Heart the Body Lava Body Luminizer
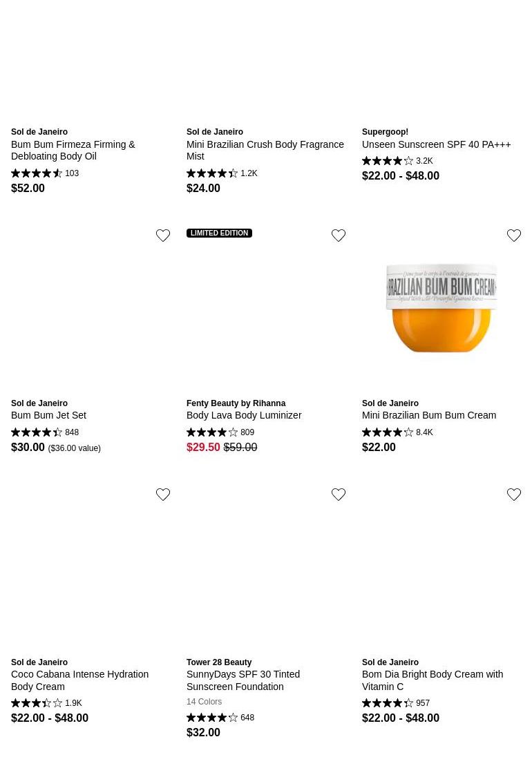532x766 pixels. coord(339,236)
